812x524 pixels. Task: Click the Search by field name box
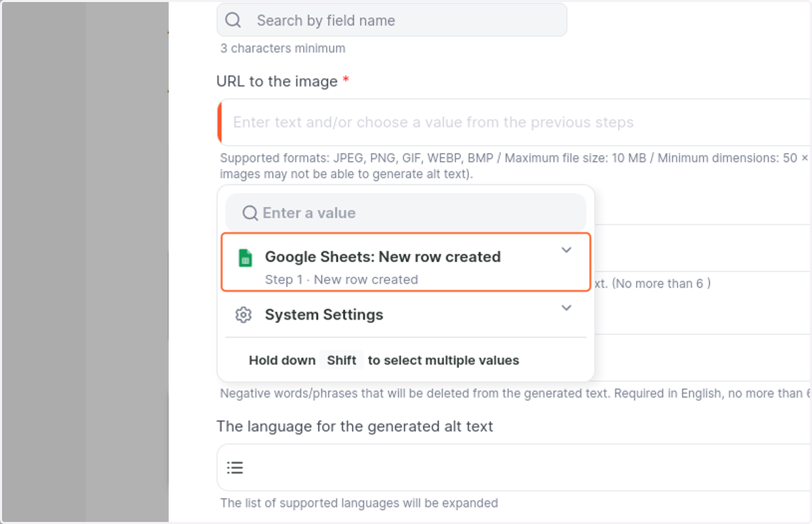(x=391, y=20)
